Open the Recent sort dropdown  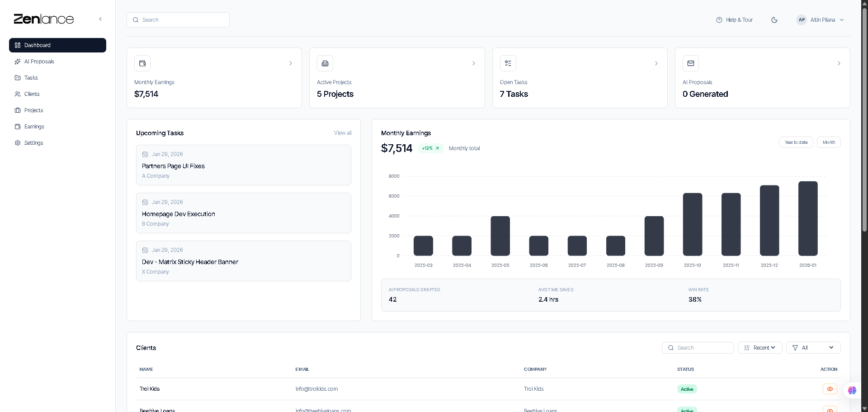[x=760, y=347]
